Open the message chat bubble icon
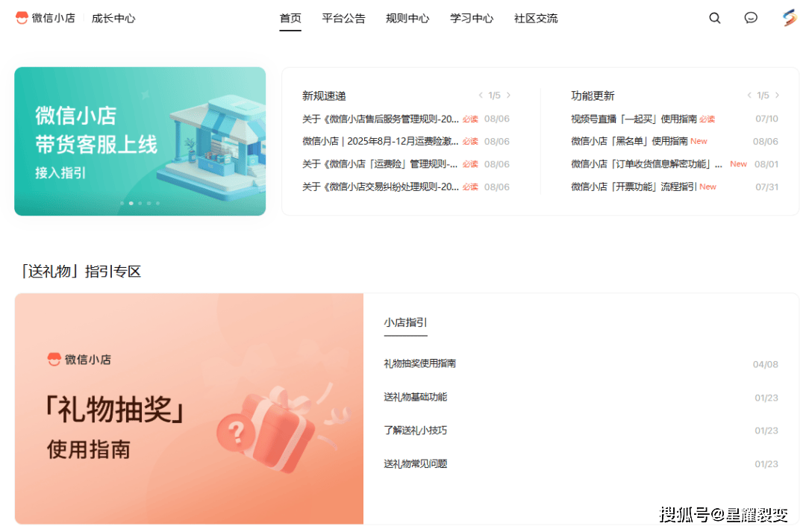806x532 pixels. [751, 18]
